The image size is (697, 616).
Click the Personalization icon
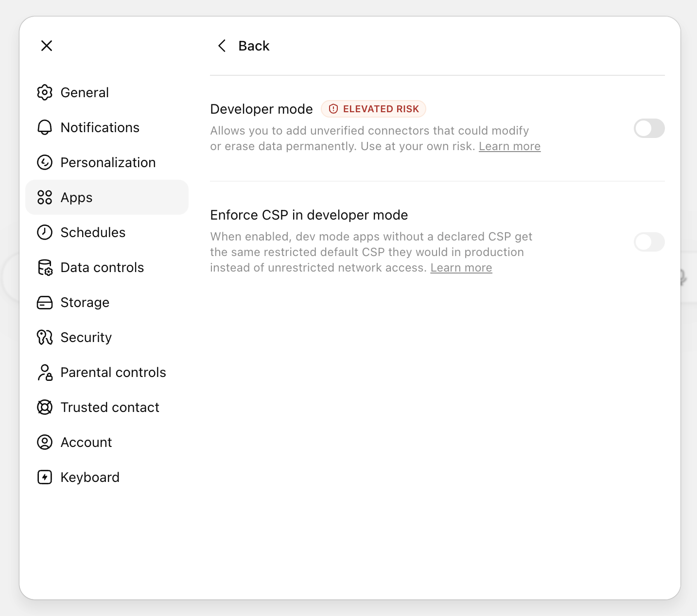point(45,162)
